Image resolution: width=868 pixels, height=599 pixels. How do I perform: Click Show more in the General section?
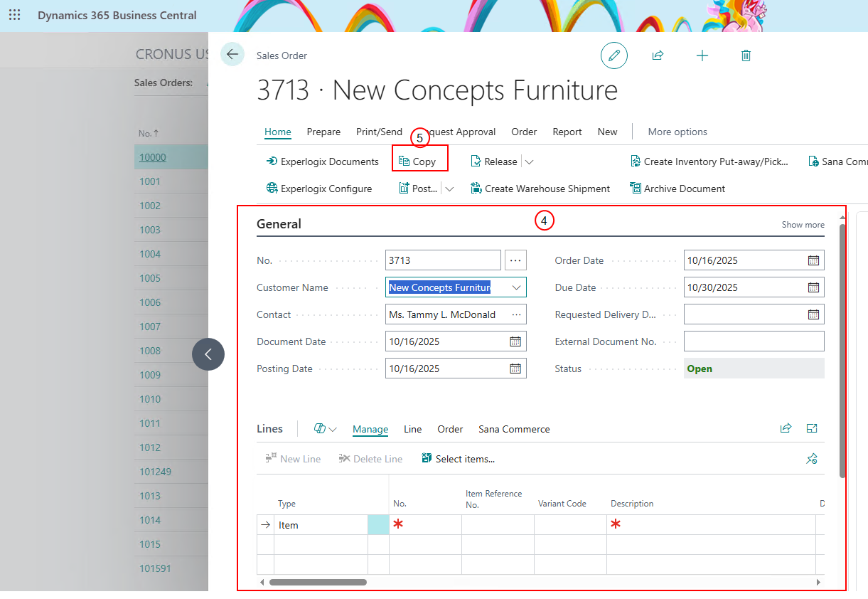(x=803, y=225)
